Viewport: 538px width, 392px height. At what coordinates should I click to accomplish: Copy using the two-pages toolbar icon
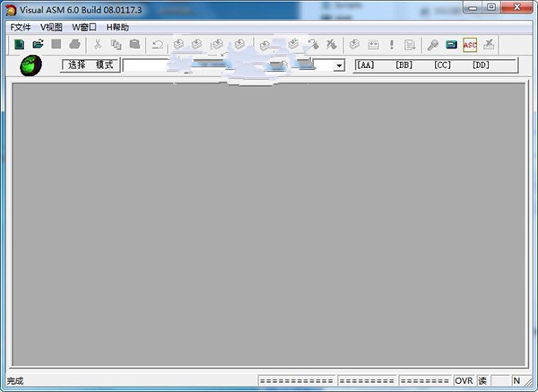point(117,45)
